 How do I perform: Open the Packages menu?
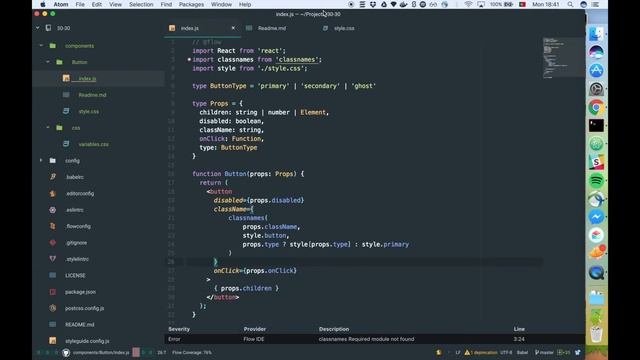pos(191,4)
